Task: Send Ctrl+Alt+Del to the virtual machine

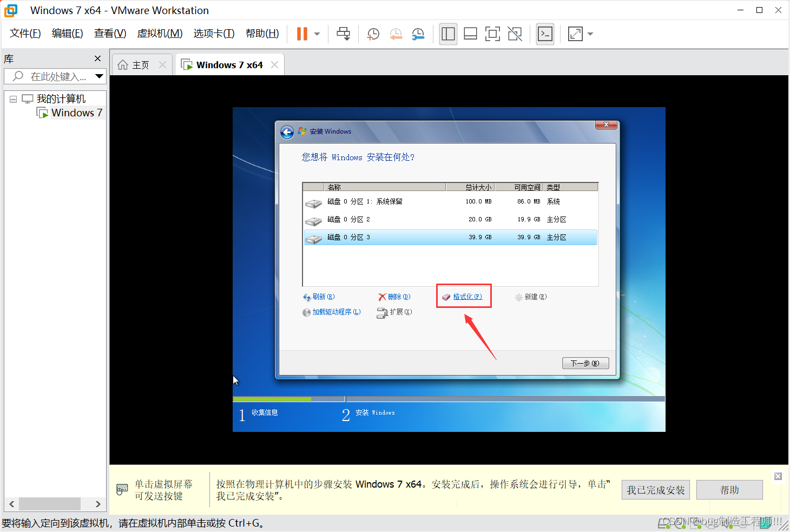Action: (343, 34)
